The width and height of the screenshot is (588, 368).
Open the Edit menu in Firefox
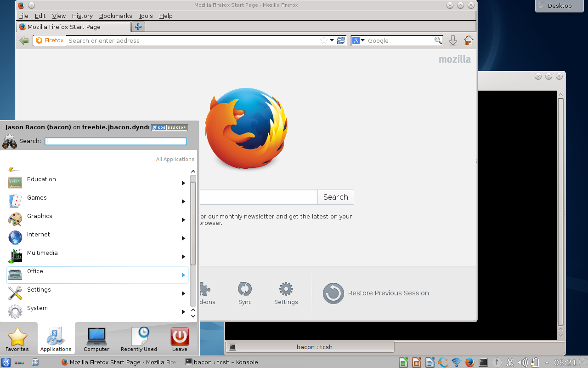tap(40, 16)
